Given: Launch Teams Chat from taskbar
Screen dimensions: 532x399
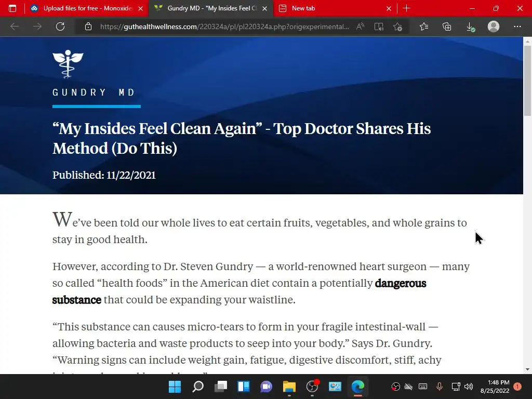Looking at the screenshot, I should pyautogui.click(x=267, y=387).
